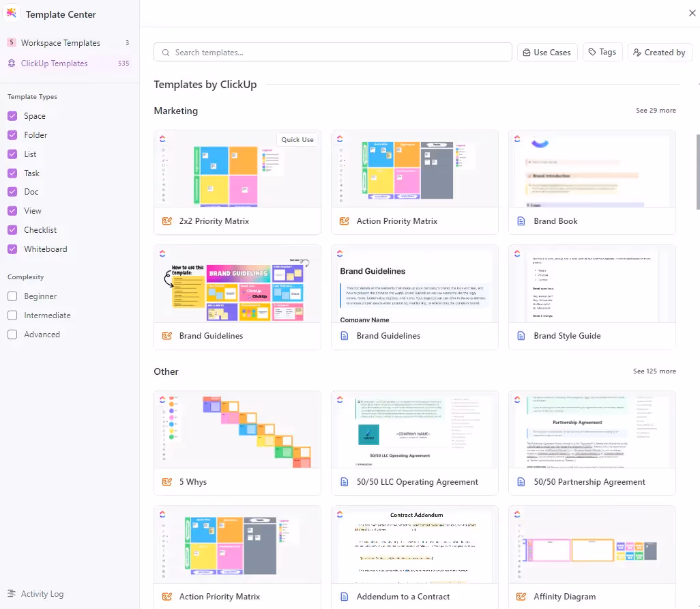Click whiteboard icon beside 5 Whys
Screen dimensions: 700x609
[167, 482]
